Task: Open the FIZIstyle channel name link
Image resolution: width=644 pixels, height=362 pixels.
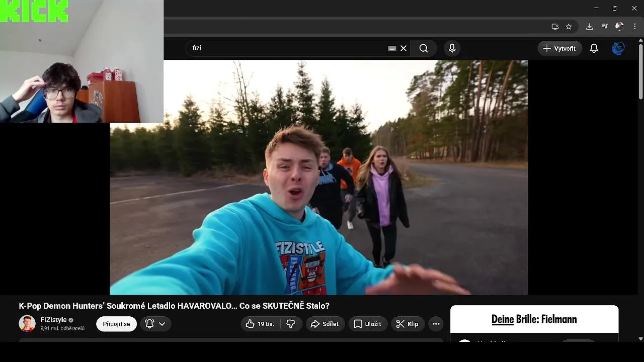Action: pyautogui.click(x=53, y=320)
